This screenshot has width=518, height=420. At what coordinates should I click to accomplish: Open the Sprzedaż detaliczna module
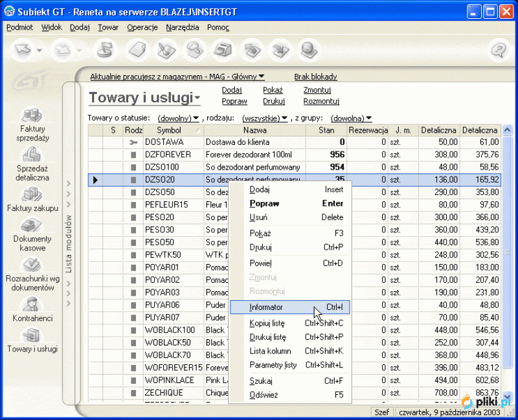click(x=32, y=164)
